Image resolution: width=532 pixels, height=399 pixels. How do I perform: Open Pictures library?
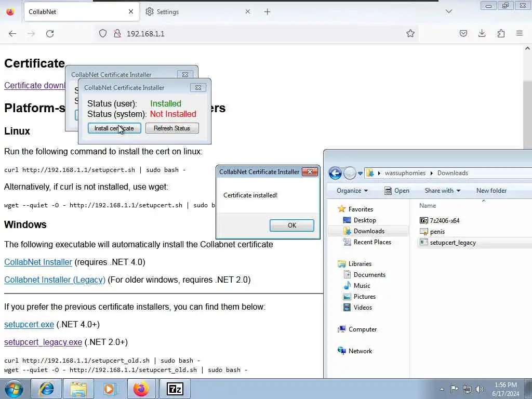tap(360, 296)
